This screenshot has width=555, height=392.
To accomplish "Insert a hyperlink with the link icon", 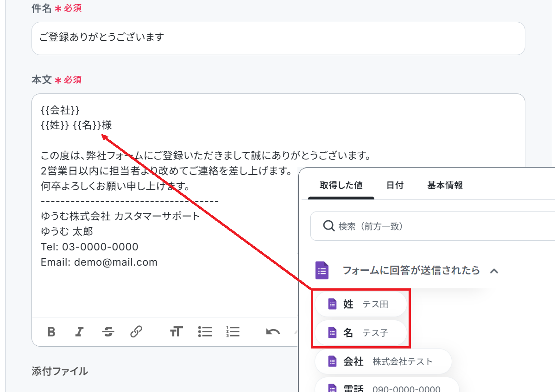I will click(x=136, y=331).
